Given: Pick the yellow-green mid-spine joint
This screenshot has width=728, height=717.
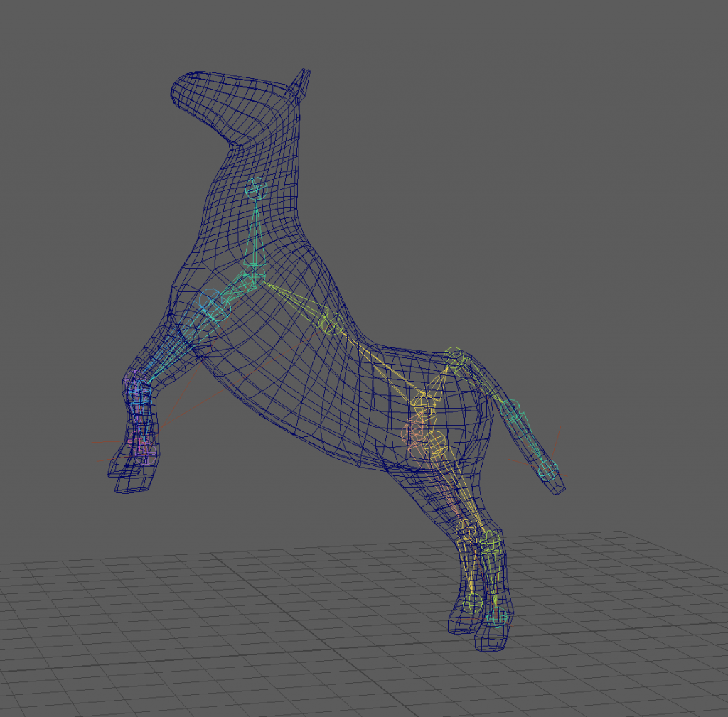Looking at the screenshot, I should pyautogui.click(x=331, y=324).
